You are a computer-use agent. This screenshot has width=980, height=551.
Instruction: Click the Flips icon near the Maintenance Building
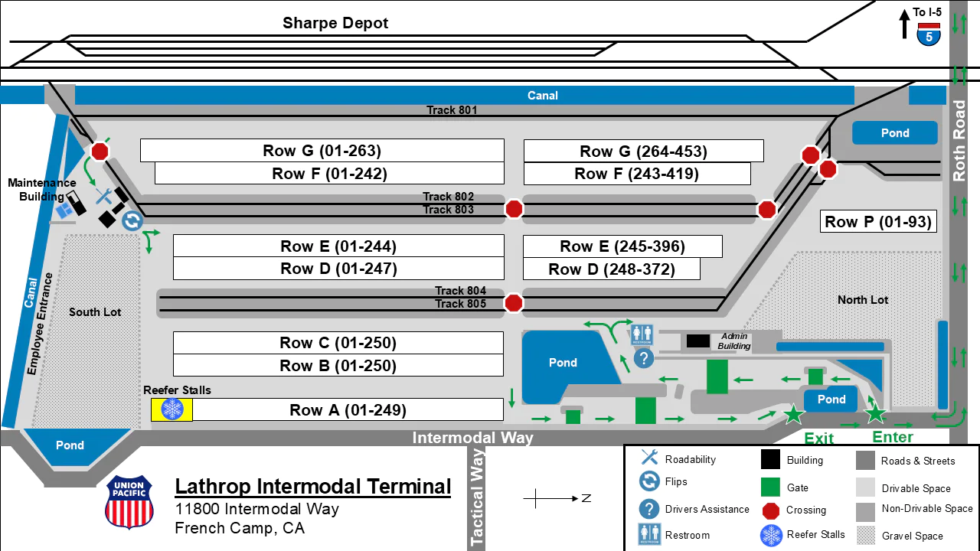[x=132, y=221]
